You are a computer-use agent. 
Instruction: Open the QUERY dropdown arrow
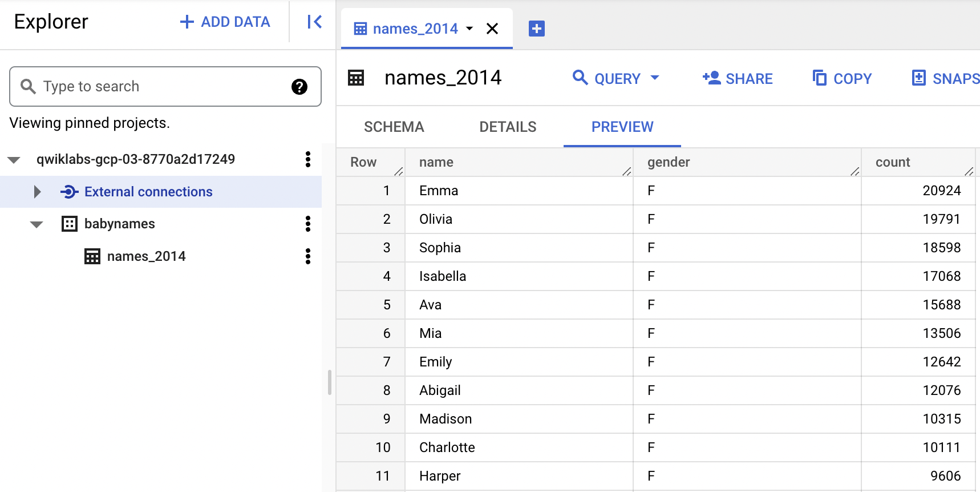(x=655, y=78)
